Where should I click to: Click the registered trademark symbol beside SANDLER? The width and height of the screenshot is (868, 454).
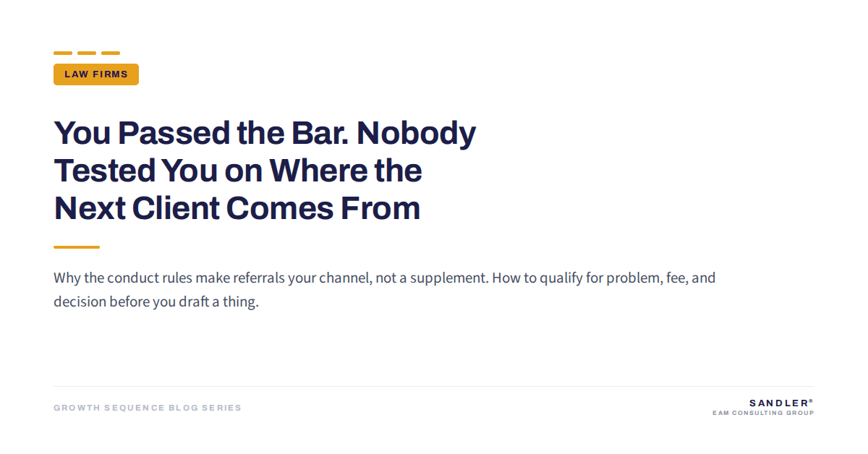(x=812, y=401)
